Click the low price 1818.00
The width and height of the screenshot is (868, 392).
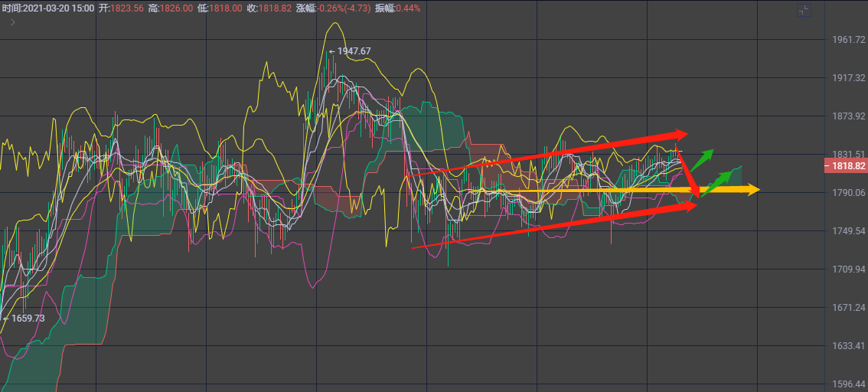[x=227, y=8]
